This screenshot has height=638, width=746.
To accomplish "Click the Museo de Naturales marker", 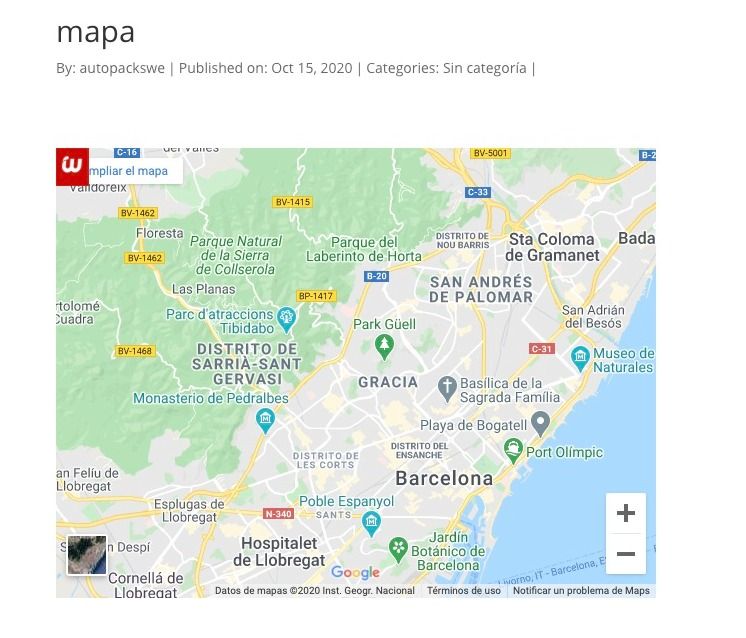I will click(x=580, y=359).
